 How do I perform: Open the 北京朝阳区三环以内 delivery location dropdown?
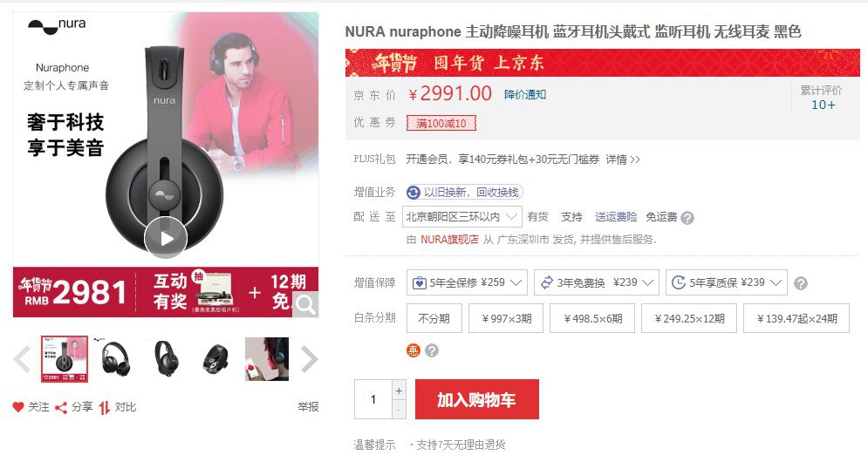[x=463, y=217]
